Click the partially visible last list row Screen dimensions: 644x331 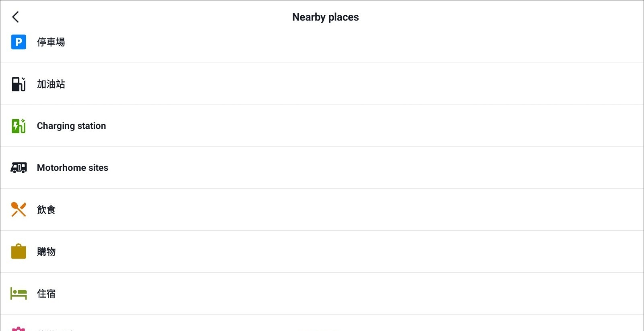tap(322, 327)
